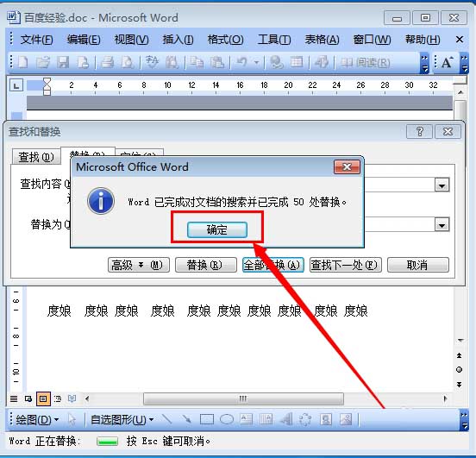476x458 pixels.
Task: Expand the 查找内容 combo box dropdown arrow
Action: 442,185
